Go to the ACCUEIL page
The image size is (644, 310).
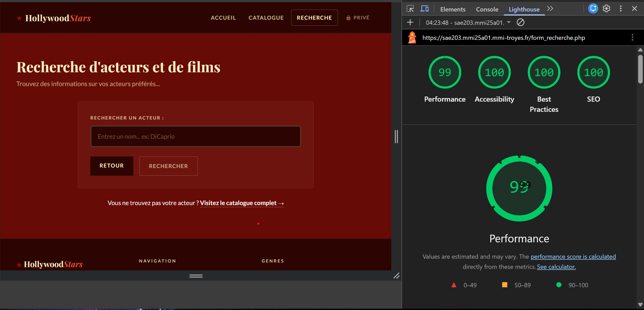[x=223, y=18]
